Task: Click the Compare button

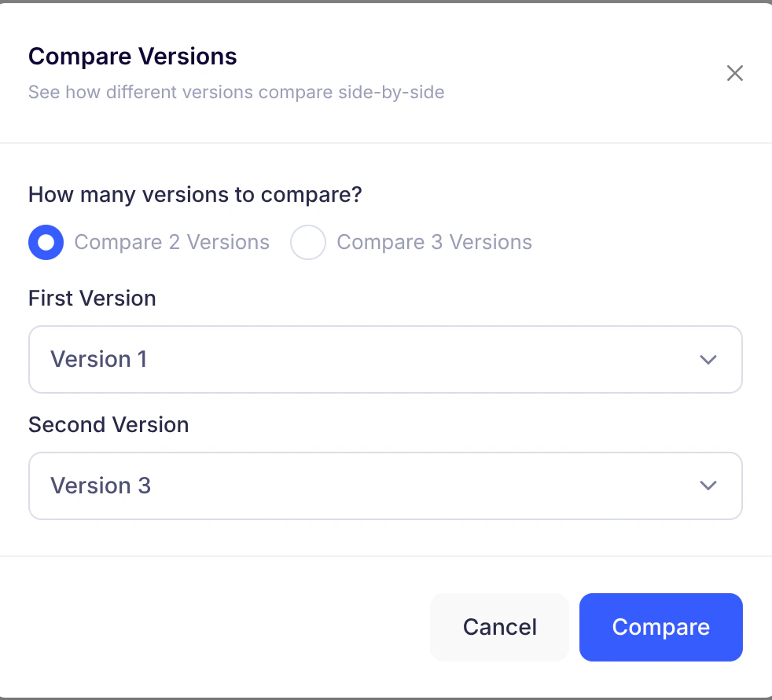Action: [x=660, y=627]
